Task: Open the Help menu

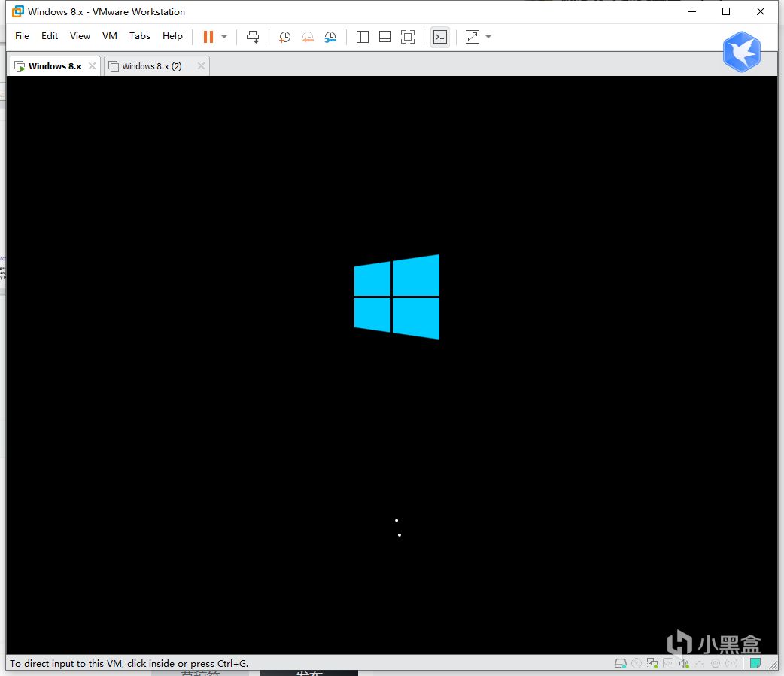Action: [x=172, y=36]
